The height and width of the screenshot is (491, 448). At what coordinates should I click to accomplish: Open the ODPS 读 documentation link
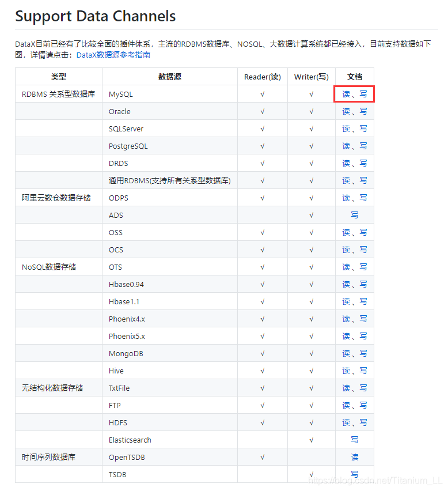click(346, 198)
